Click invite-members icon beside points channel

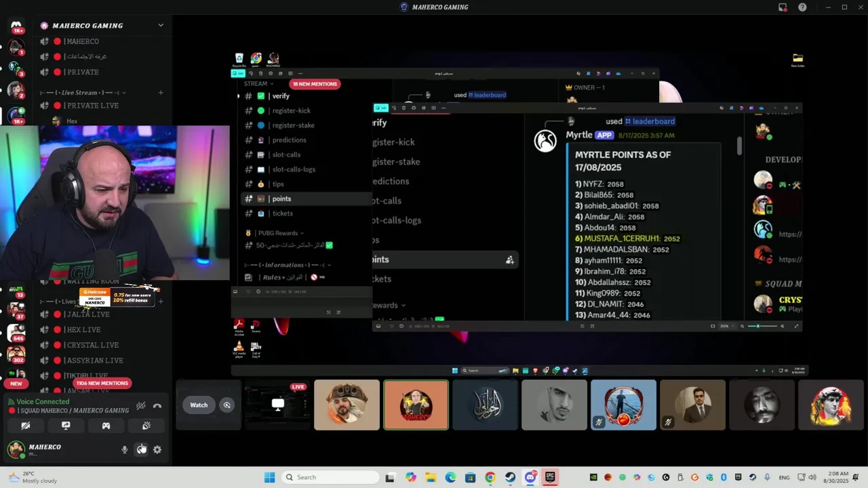coord(509,260)
